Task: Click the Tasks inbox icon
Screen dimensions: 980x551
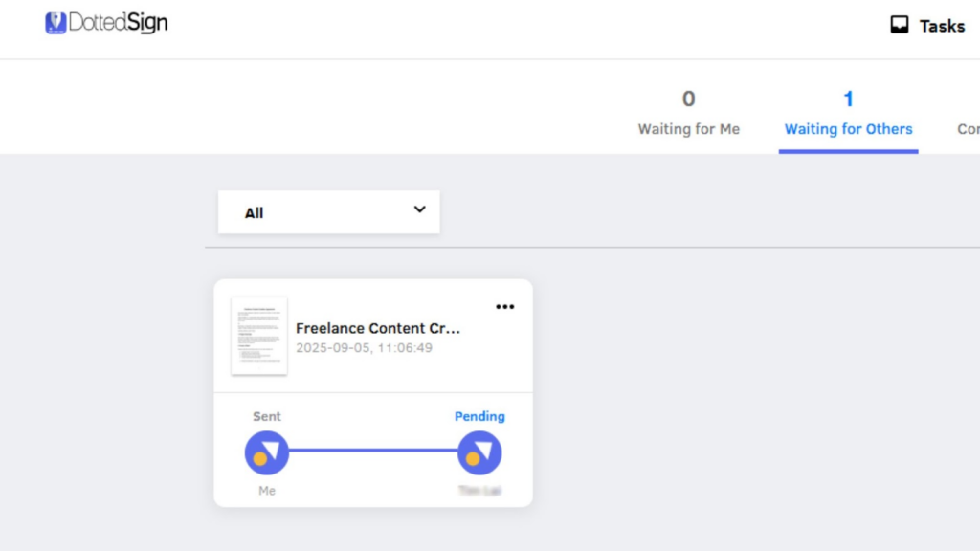Action: [900, 25]
